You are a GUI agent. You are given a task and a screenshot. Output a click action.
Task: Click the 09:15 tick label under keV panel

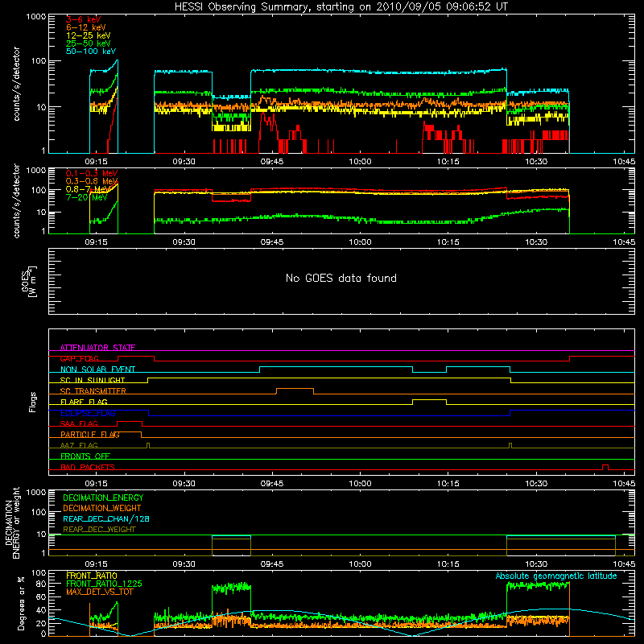pos(96,162)
